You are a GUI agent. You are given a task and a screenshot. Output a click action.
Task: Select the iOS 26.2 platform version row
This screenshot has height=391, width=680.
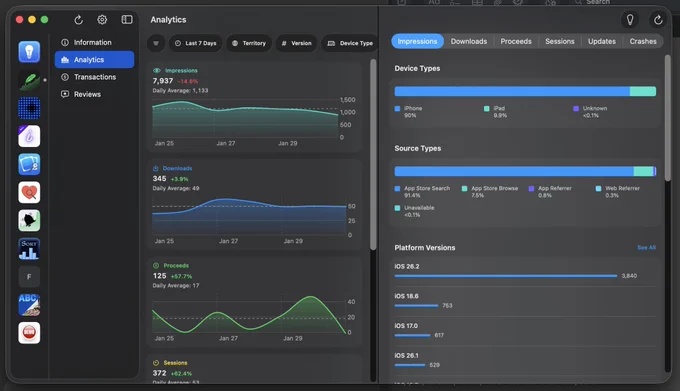(525, 271)
